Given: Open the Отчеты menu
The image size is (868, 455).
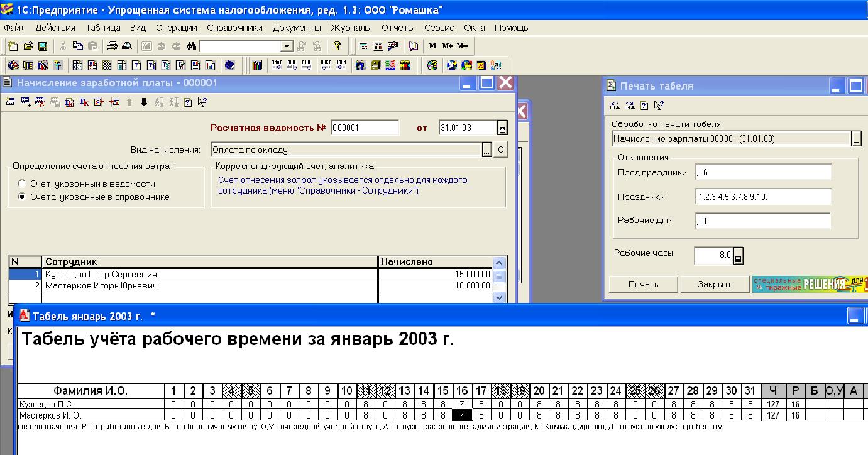Looking at the screenshot, I should [398, 28].
